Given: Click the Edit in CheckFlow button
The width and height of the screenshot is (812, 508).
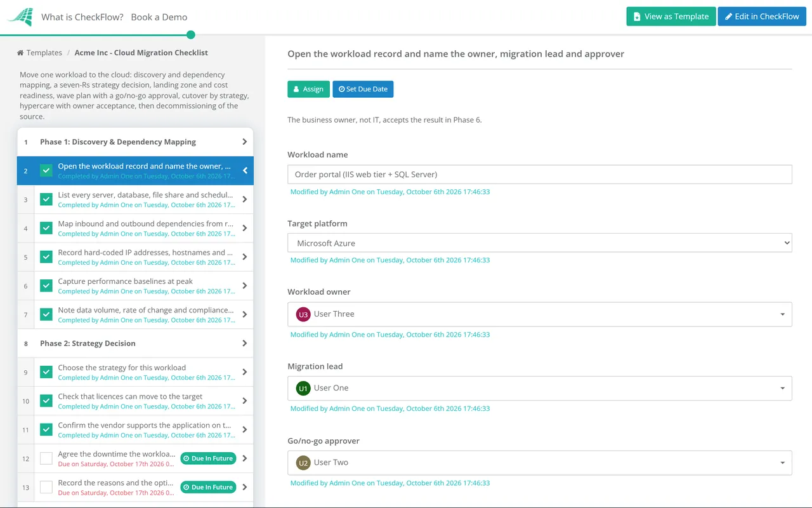Looking at the screenshot, I should click(x=762, y=17).
